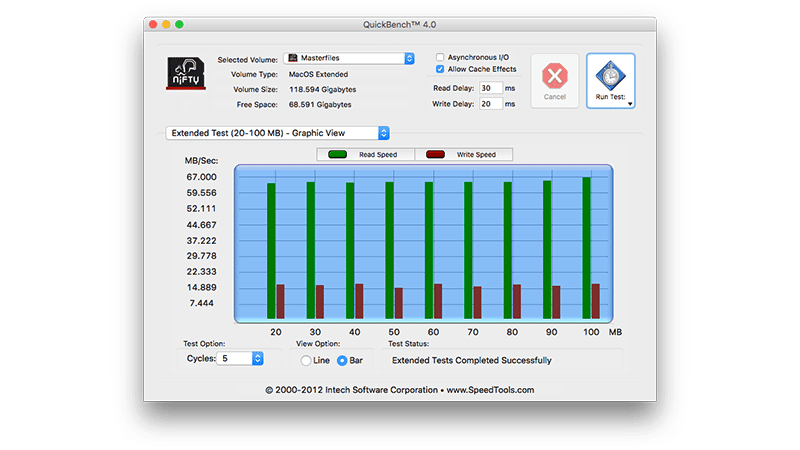Enable the Asynchronous I/O checkbox
The width and height of the screenshot is (800, 450).
click(440, 57)
